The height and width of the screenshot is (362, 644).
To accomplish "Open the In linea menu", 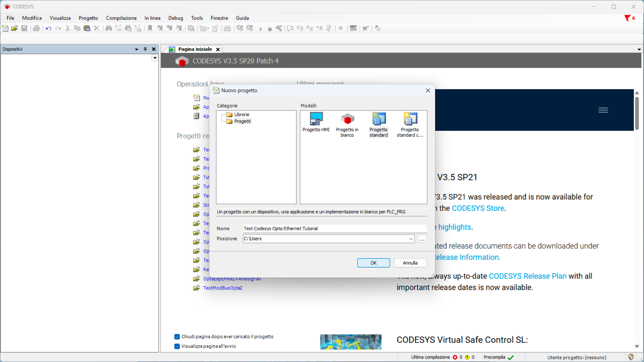I will (x=152, y=18).
